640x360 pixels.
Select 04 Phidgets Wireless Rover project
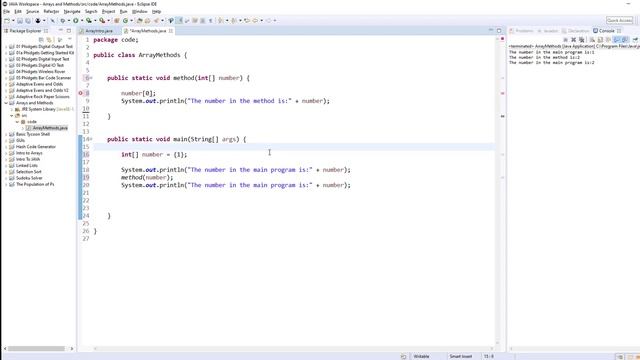click(x=40, y=72)
